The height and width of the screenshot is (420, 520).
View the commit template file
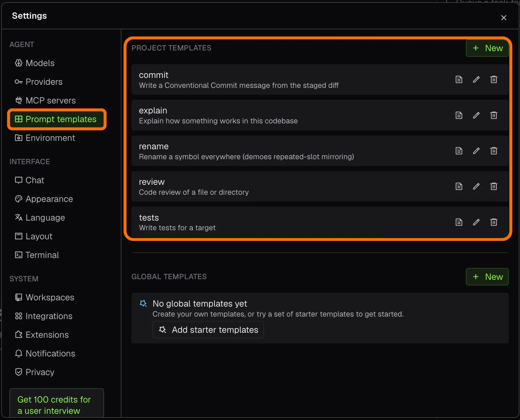pyautogui.click(x=459, y=79)
